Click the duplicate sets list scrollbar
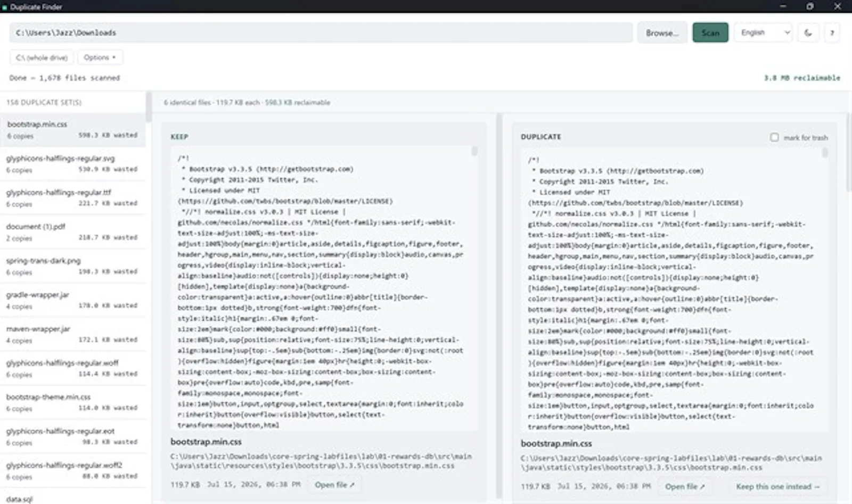This screenshot has height=504, width=852. (149, 106)
